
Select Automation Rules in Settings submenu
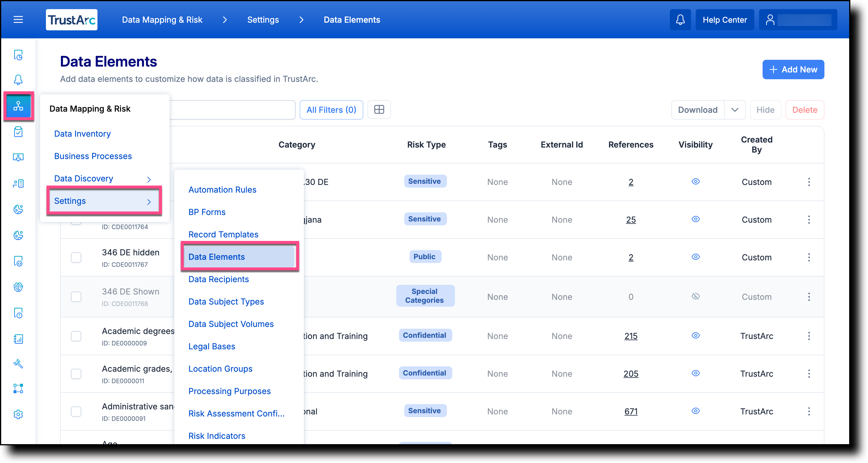click(x=222, y=190)
